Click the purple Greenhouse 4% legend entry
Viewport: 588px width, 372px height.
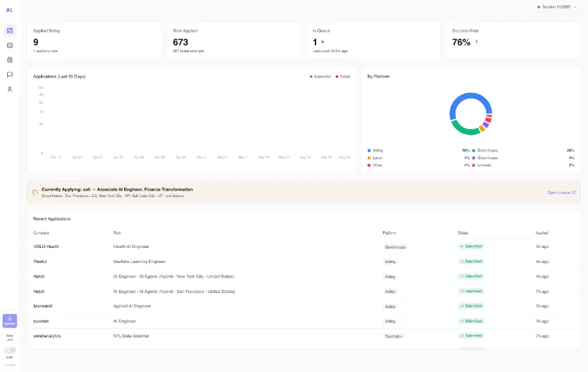(523, 158)
